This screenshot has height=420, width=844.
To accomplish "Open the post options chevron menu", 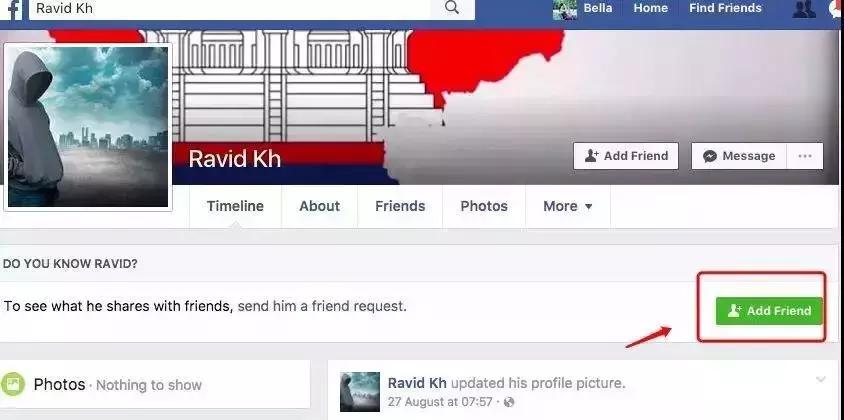I will 821,380.
